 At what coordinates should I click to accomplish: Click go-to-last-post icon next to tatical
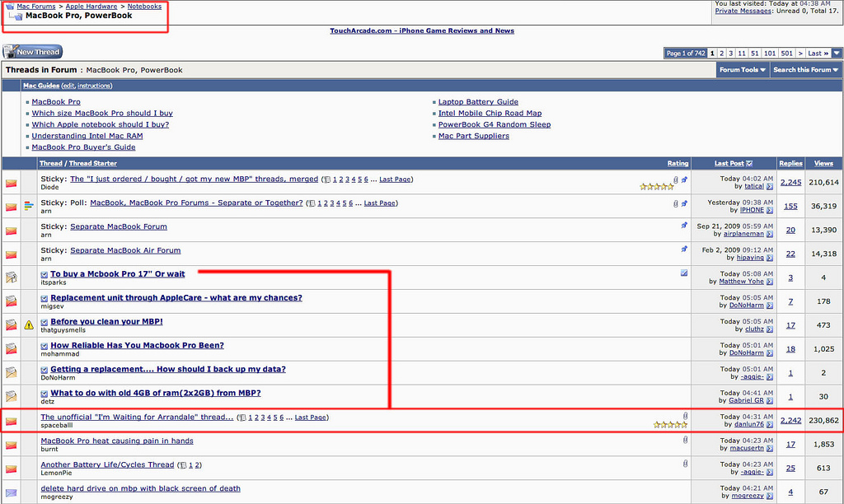770,187
